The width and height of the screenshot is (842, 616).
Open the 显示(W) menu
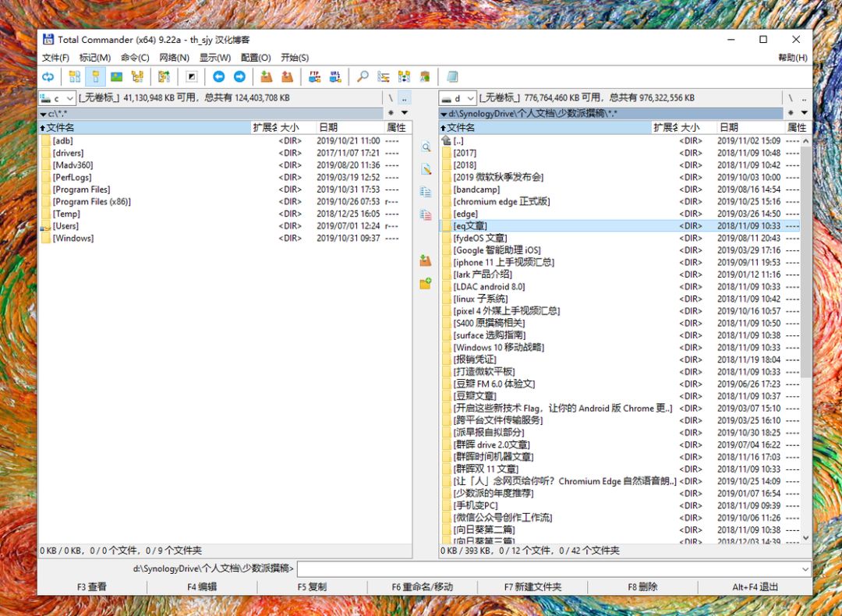point(215,58)
